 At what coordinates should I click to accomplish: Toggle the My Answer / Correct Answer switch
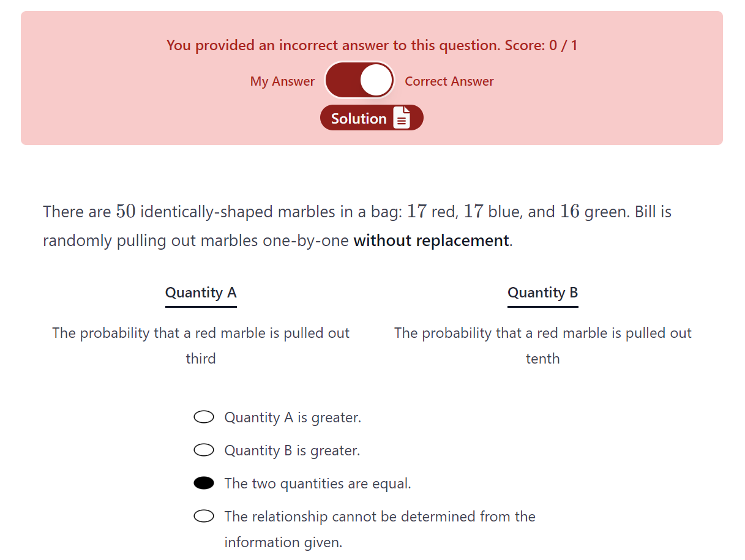(x=359, y=81)
